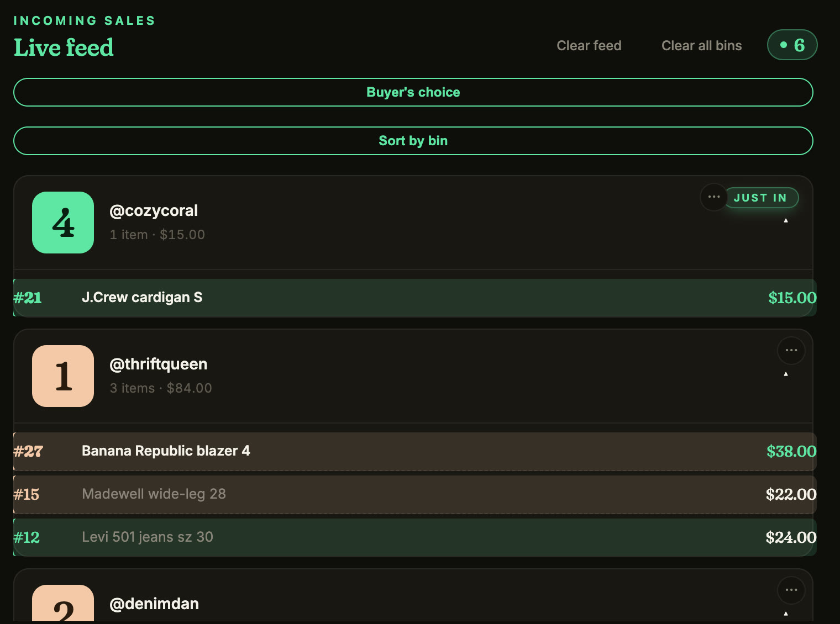Click lot number #12

point(27,537)
